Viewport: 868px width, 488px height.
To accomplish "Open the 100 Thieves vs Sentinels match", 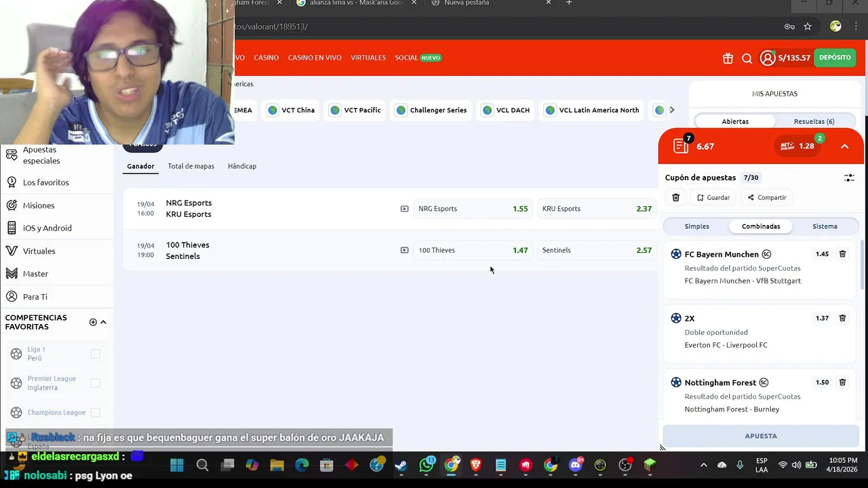I will point(187,250).
